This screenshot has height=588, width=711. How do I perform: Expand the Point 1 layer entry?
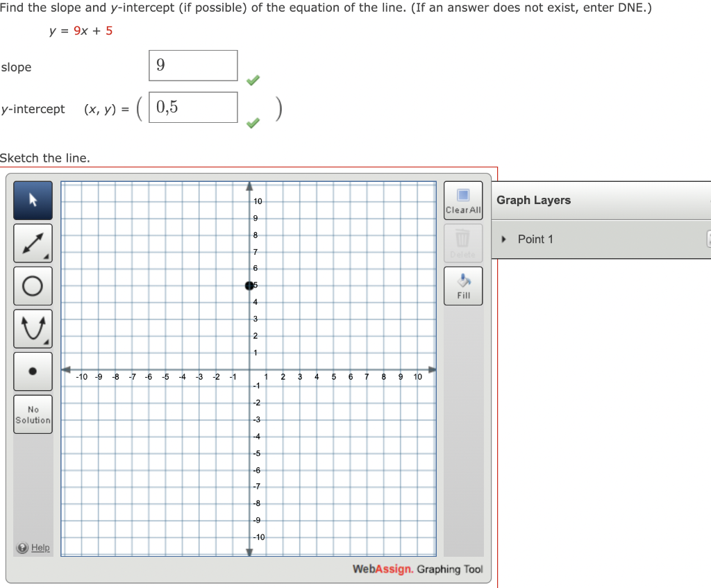505,239
